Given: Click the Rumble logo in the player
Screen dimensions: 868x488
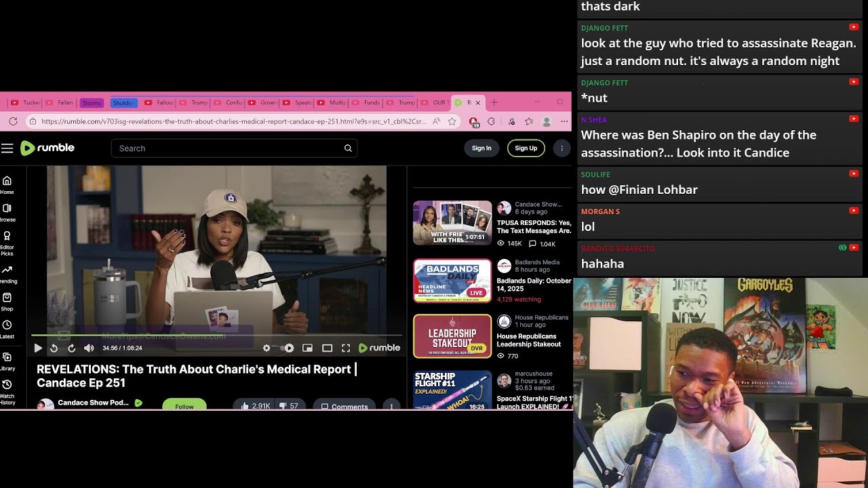Looking at the screenshot, I should 379,348.
